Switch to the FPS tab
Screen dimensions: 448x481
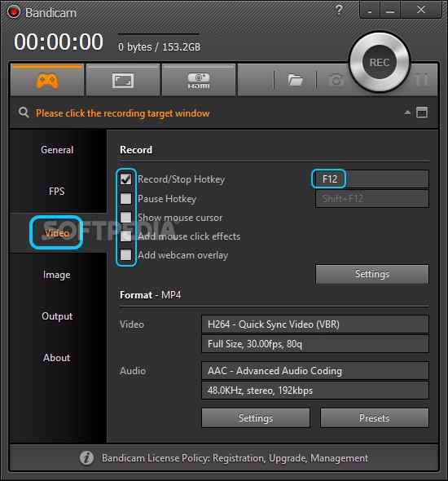pos(57,192)
